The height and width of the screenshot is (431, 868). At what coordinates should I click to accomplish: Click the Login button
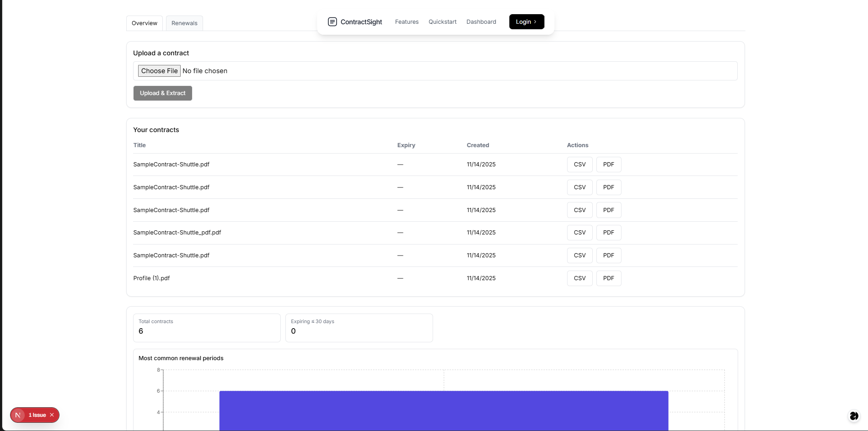tap(524, 21)
